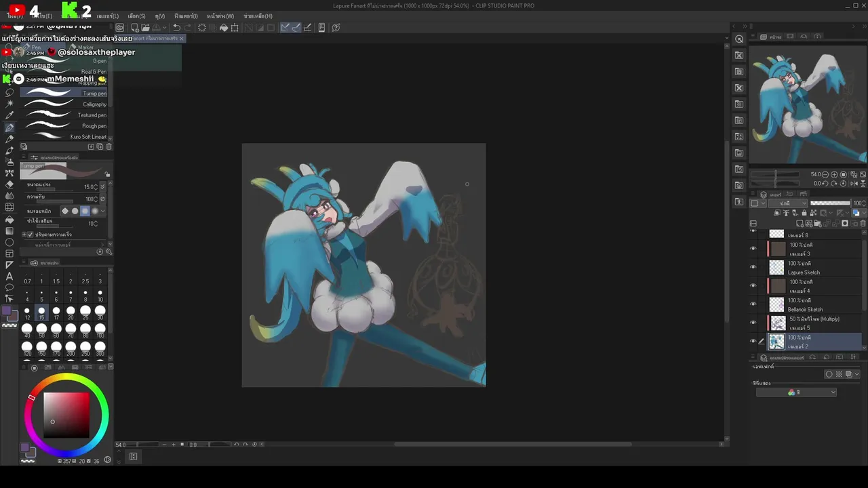The image size is (868, 488).
Task: Expand the speed adjustment plus expander
Action: click(24, 235)
